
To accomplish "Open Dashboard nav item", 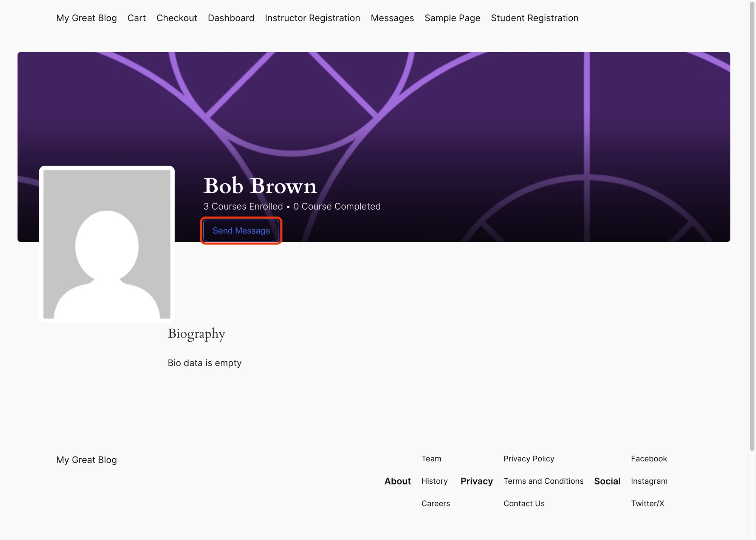I will 231,18.
